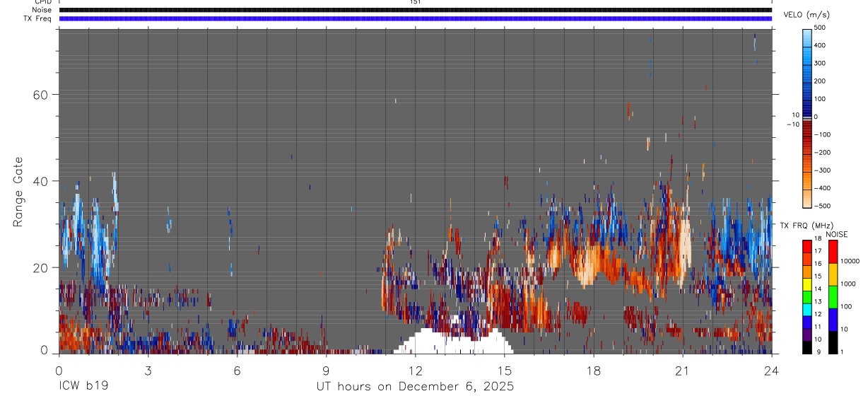Click the red top swatch of noise scale
The image size is (868, 401).
833,252
